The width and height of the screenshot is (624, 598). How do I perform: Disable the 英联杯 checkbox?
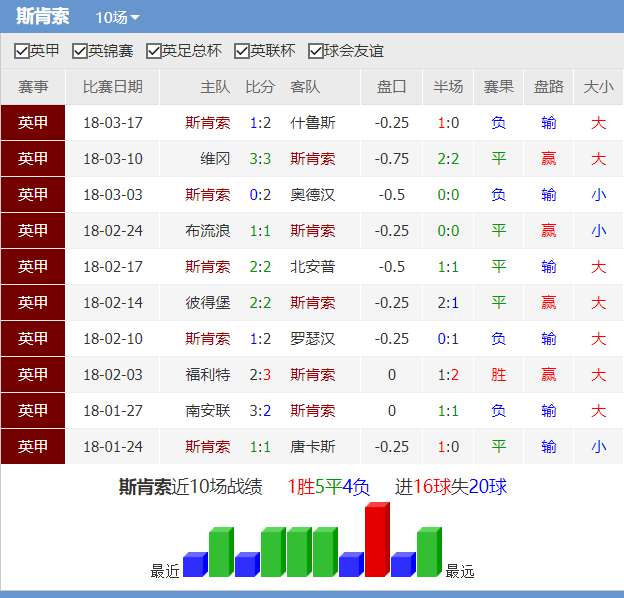[242, 51]
